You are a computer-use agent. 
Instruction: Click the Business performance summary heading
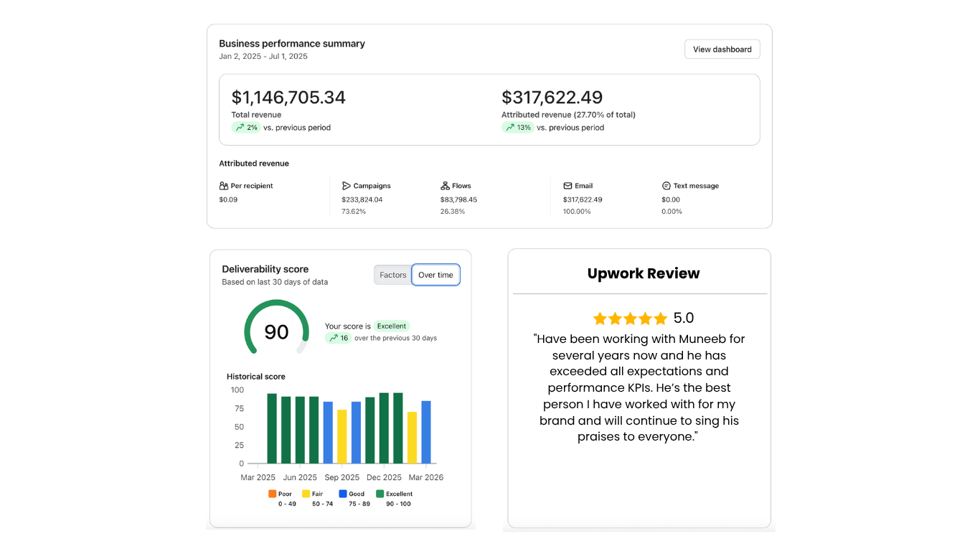coord(292,44)
